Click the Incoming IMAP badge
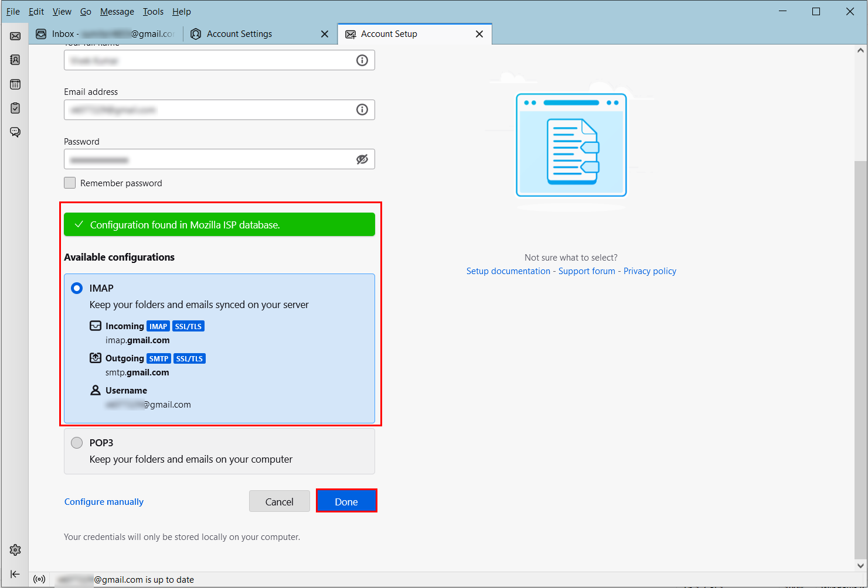868x588 pixels. [x=158, y=326]
